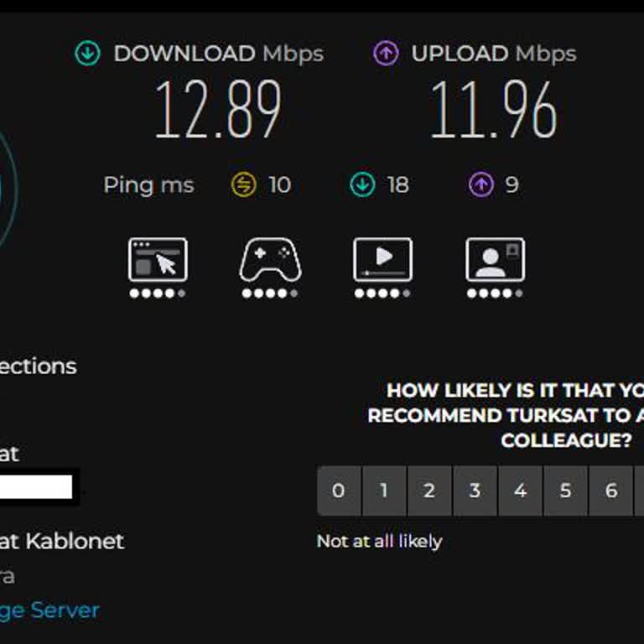
Task: Click the purple upload arrow icon beside UPLOAD Mbps
Action: click(386, 54)
